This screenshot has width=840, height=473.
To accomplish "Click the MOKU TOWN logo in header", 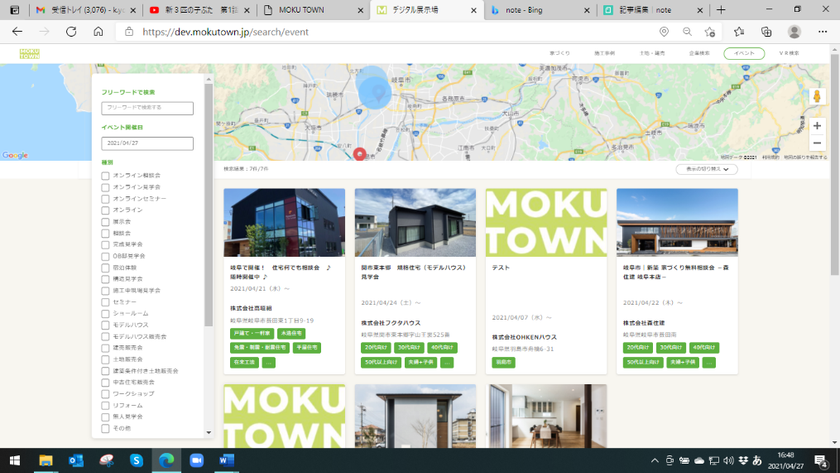I will point(29,53).
